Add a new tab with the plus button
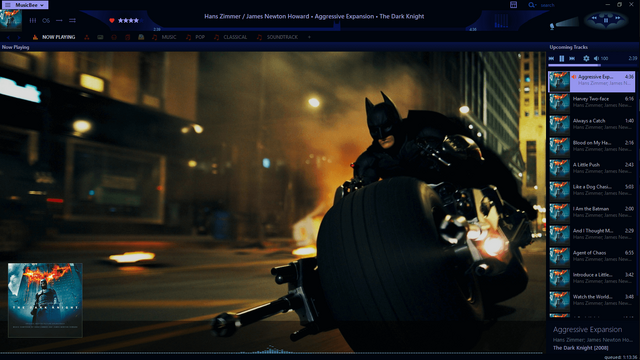This screenshot has width=640, height=360. (309, 37)
